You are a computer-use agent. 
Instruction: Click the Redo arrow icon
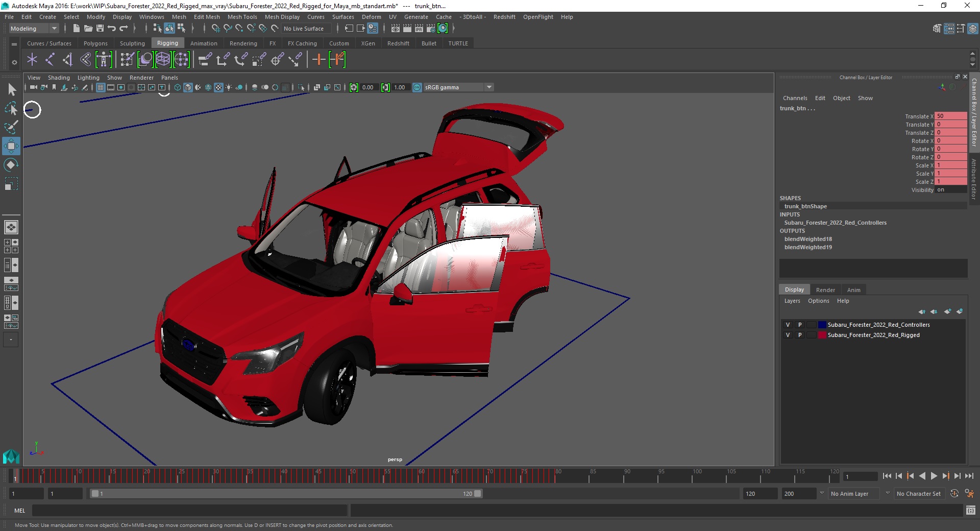tap(124, 29)
